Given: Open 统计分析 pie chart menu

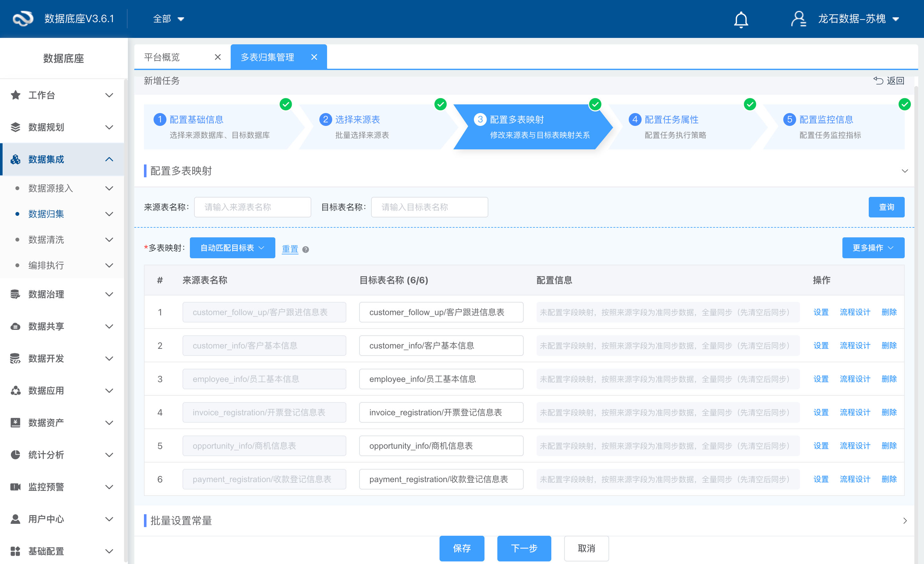Looking at the screenshot, I should pos(15,454).
